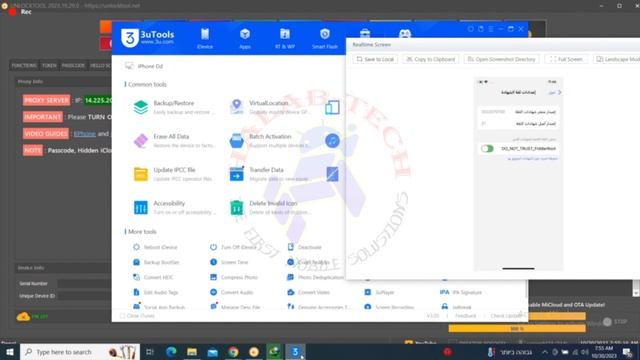Open the Apps tab in 3uTools

pos(244,39)
